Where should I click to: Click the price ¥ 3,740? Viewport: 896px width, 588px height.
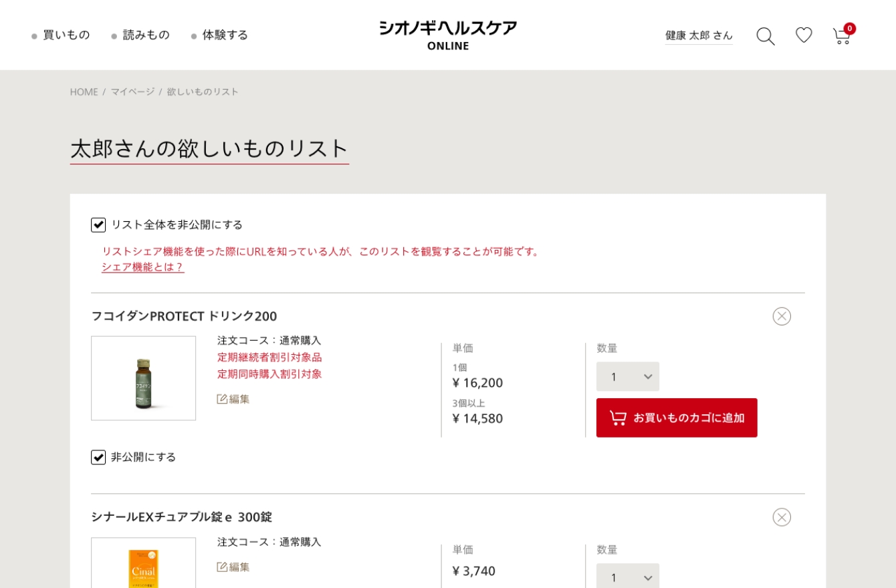[x=474, y=571]
